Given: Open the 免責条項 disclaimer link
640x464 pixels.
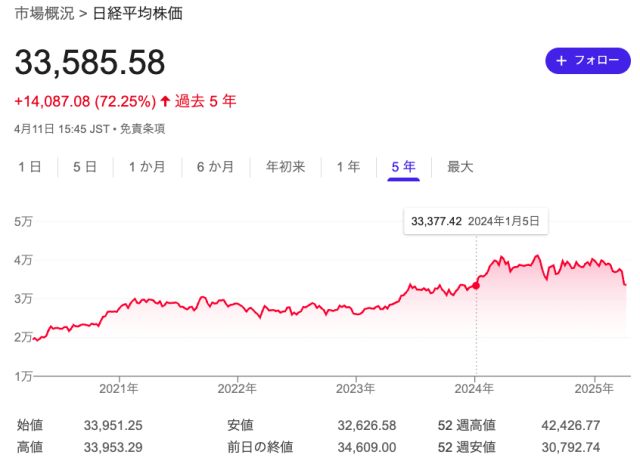Looking at the screenshot, I should point(142,129).
